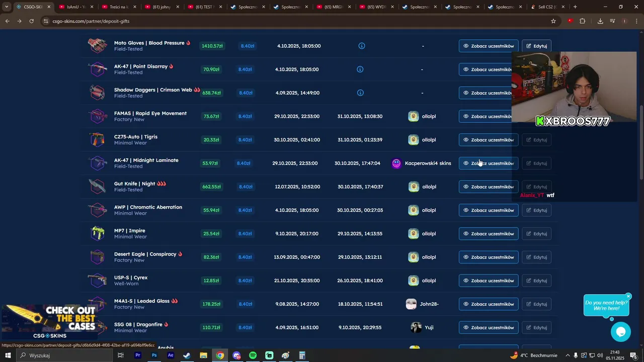Image resolution: width=644 pixels, height=362 pixels.
Task: Click the 662.55zł price badge
Action: 211,187
